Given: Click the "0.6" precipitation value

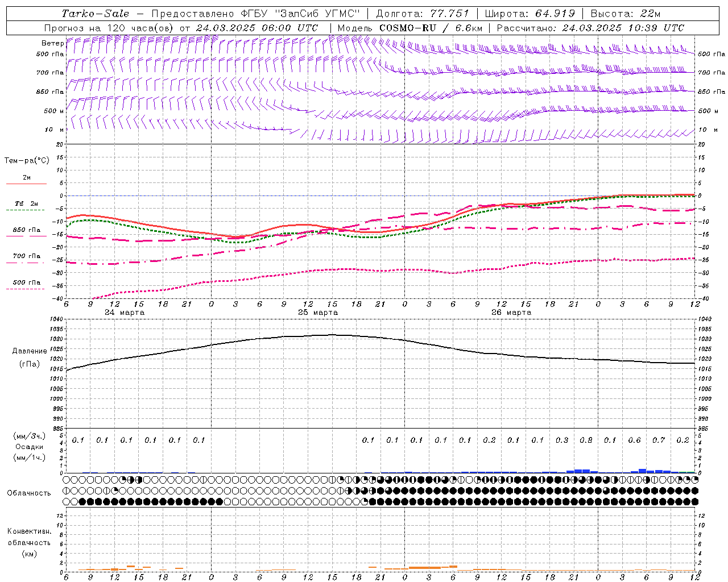Looking at the screenshot, I should [x=634, y=440].
